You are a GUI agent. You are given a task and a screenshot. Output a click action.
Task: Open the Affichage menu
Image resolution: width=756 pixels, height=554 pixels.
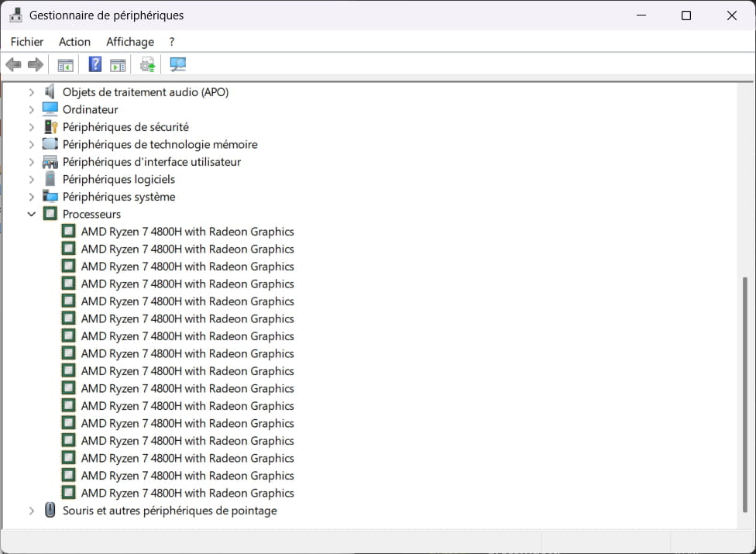click(x=130, y=42)
